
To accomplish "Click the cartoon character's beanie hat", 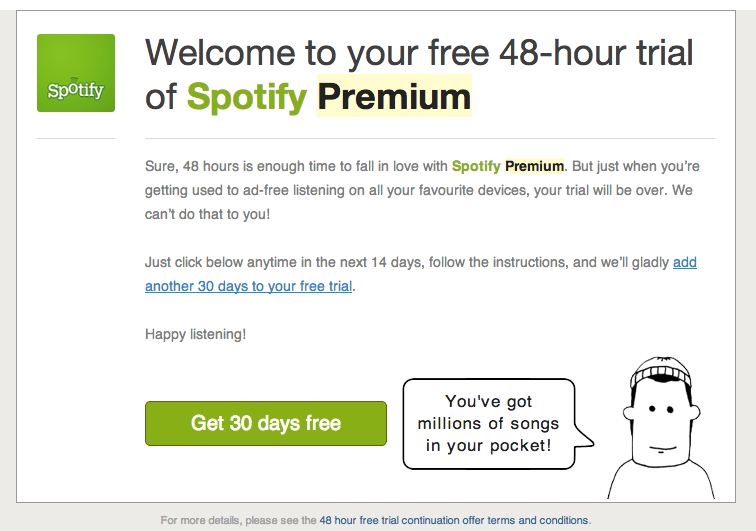I will (x=661, y=372).
